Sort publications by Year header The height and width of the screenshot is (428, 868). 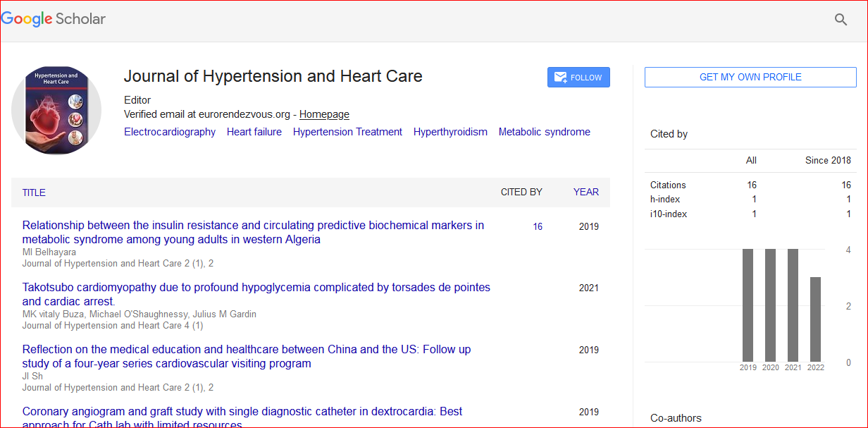coord(585,192)
